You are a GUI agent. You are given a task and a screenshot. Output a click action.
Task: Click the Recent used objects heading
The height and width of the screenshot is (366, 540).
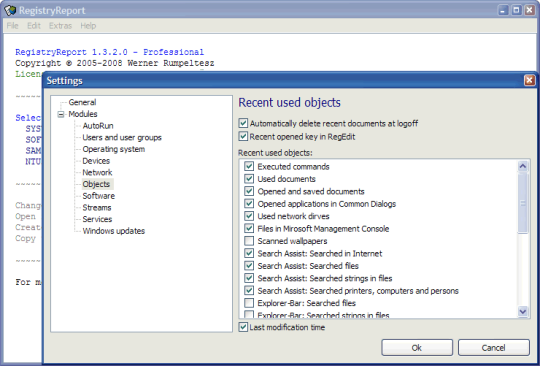290,103
